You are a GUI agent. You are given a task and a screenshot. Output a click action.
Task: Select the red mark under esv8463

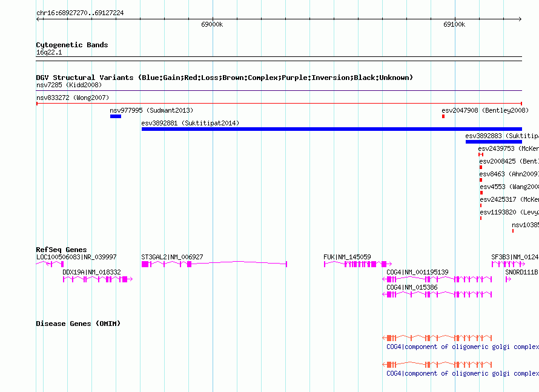[x=481, y=180]
